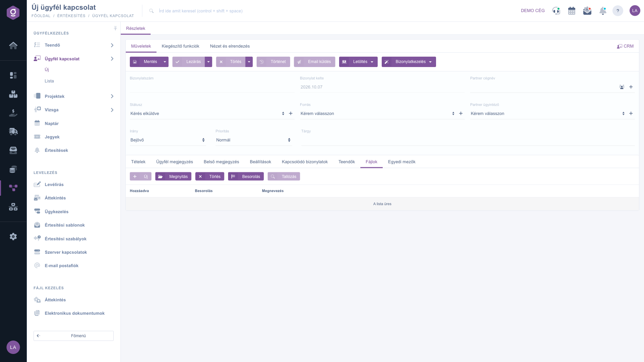This screenshot has width=644, height=362.
Task: Open the calendar icon in top bar
Action: 572,11
